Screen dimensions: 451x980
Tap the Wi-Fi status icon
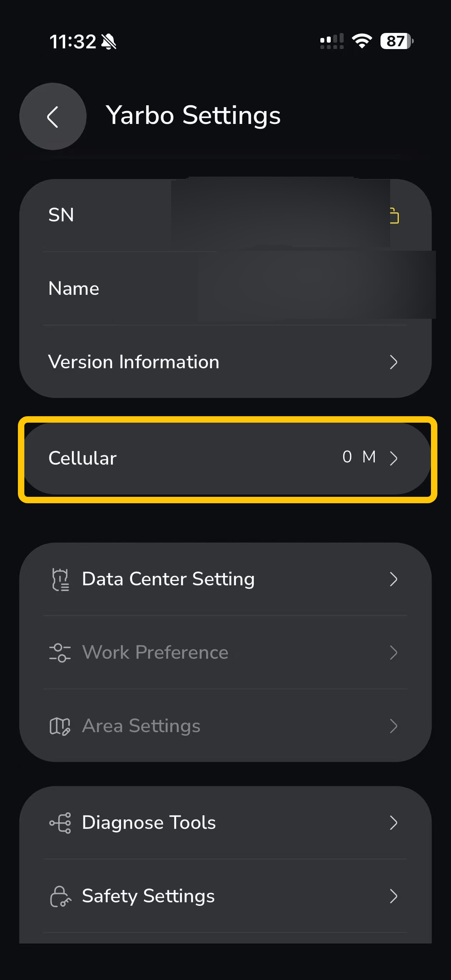pyautogui.click(x=362, y=41)
